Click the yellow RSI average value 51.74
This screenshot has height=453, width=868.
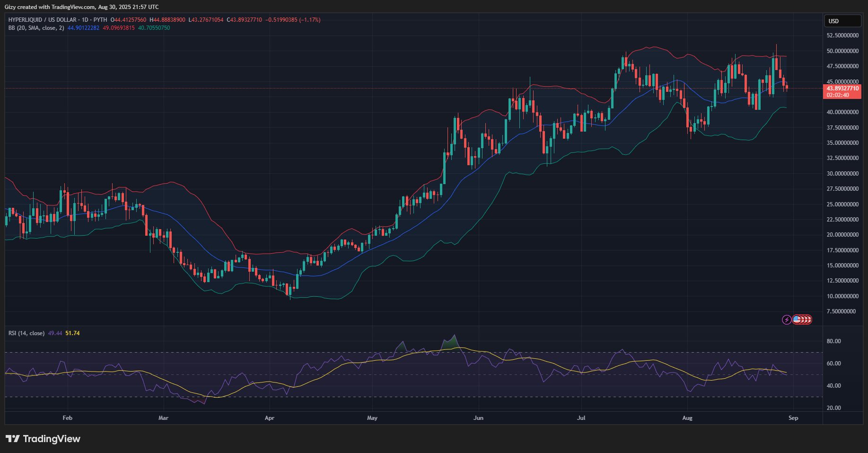pyautogui.click(x=72, y=333)
